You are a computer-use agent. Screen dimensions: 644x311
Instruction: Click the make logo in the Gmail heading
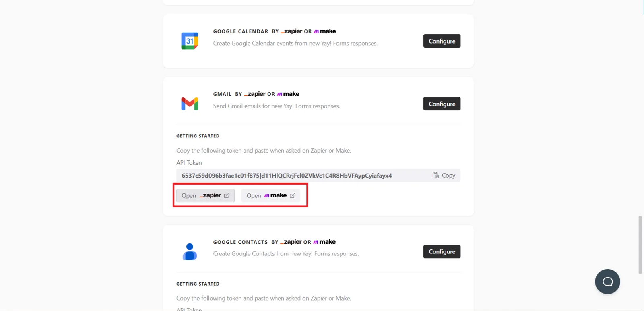[288, 94]
